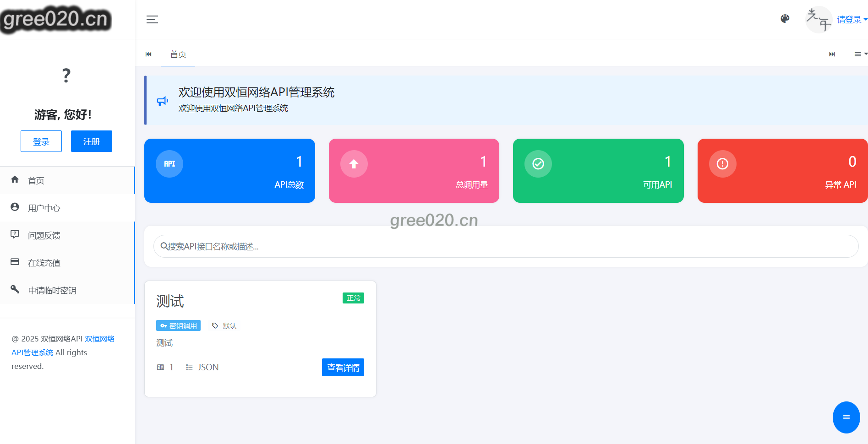Go to 在线充值 in sidebar
Image resolution: width=868 pixels, height=444 pixels.
coord(44,263)
